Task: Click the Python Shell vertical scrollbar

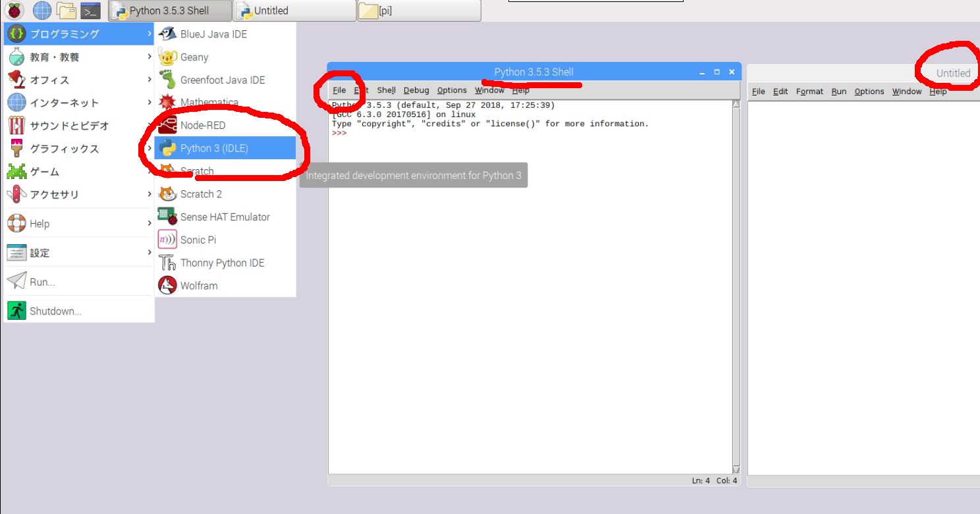Action: pos(736,283)
